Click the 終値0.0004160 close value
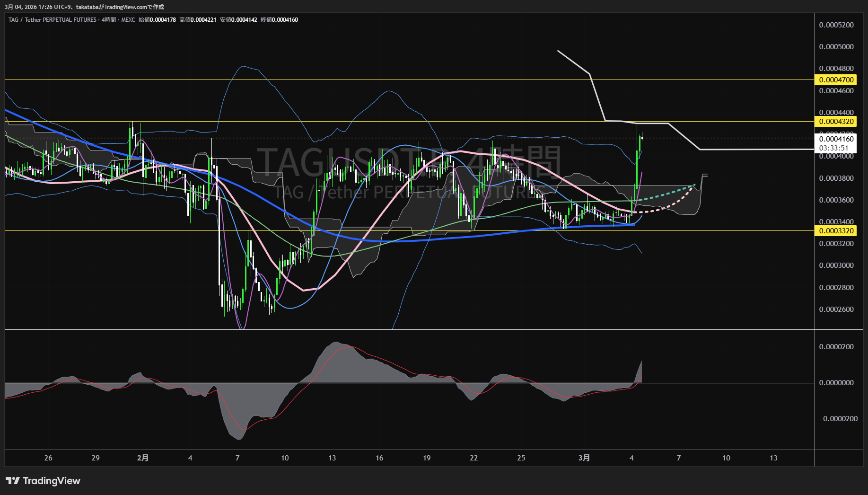Screen dimensions: 868x495 [279, 20]
